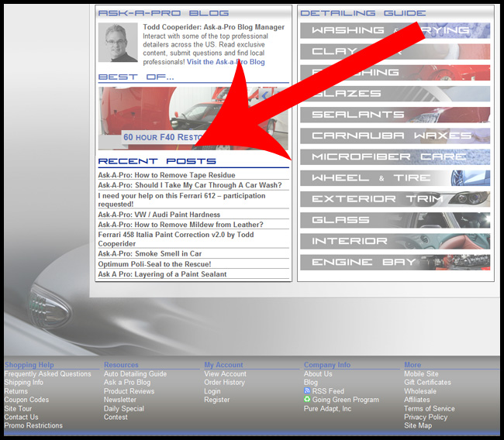
Task: Open the Best Of F40 restoration image
Action: point(193,119)
